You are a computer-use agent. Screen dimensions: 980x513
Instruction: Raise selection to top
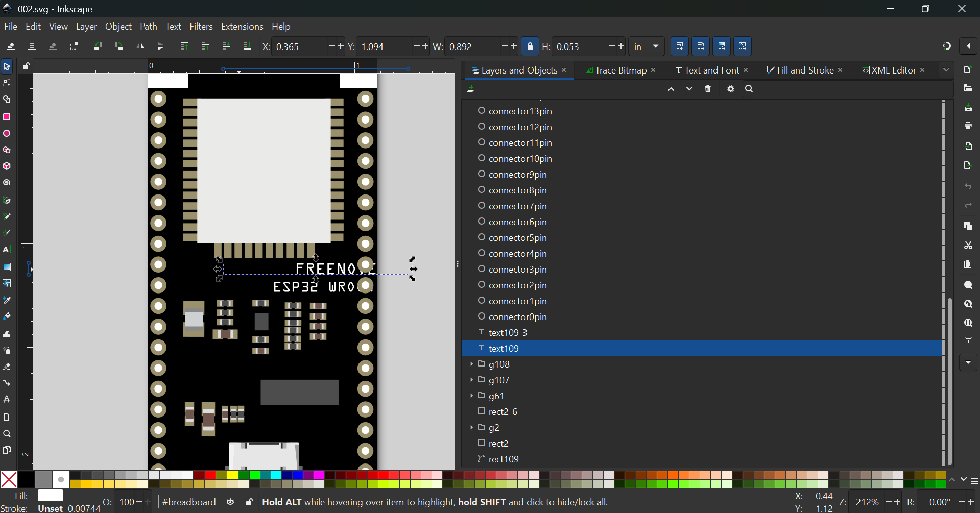pyautogui.click(x=184, y=46)
